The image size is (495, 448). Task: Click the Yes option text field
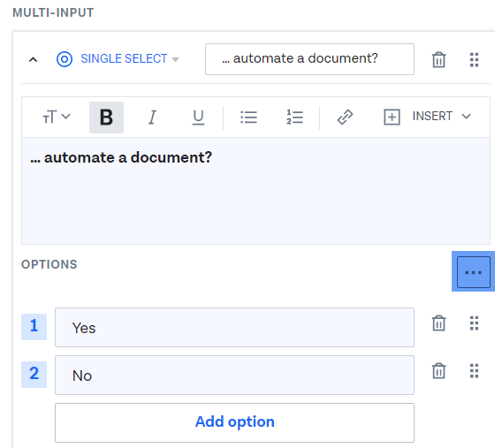click(234, 328)
